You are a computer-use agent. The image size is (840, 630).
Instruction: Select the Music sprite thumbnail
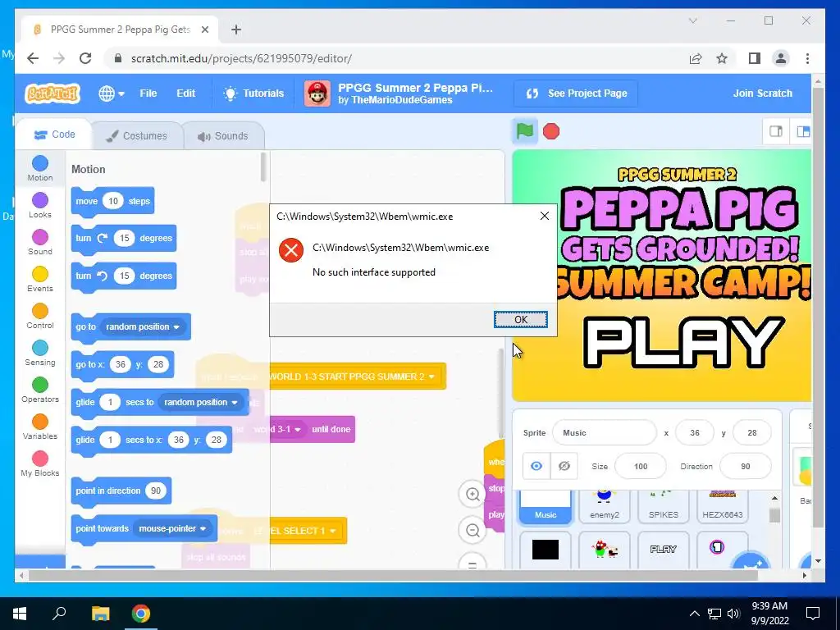point(546,506)
